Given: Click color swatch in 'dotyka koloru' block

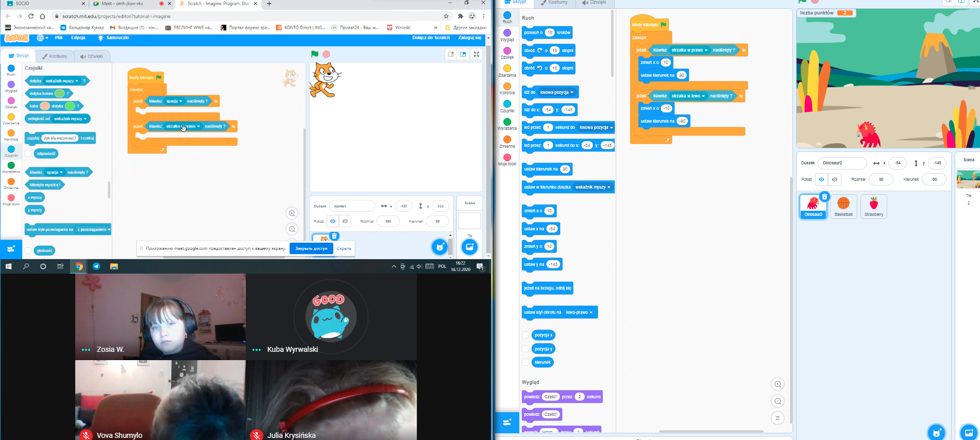Looking at the screenshot, I should [x=60, y=93].
